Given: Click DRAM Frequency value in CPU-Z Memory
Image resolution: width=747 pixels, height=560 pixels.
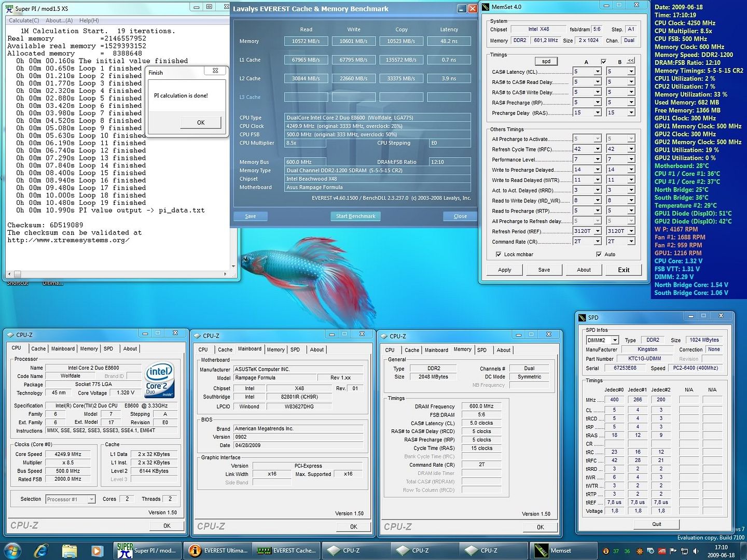Looking at the screenshot, I should 481,407.
